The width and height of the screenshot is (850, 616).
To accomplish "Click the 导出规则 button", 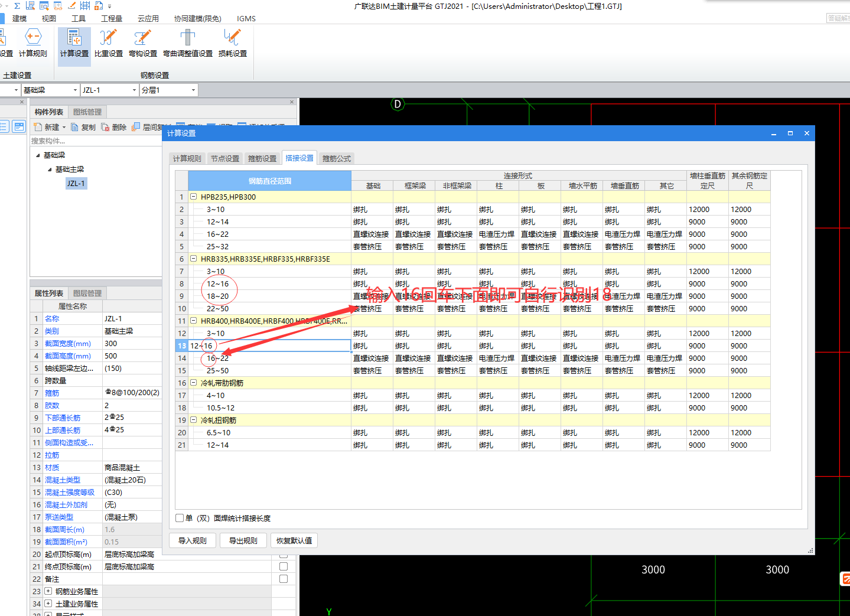I will point(243,540).
